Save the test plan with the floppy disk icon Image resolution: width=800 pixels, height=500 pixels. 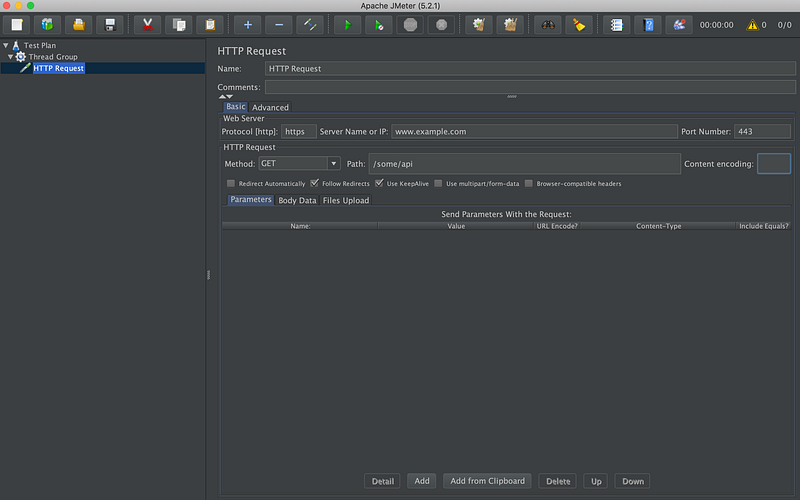tap(110, 24)
